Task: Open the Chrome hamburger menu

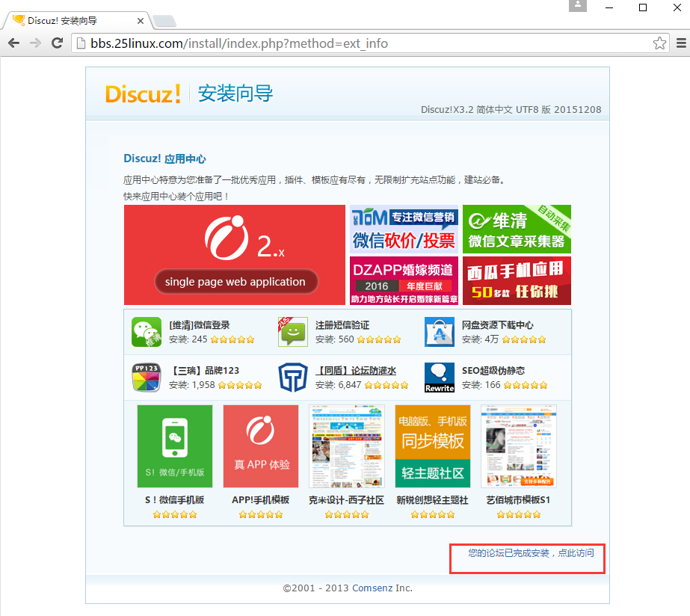Action: tap(681, 43)
